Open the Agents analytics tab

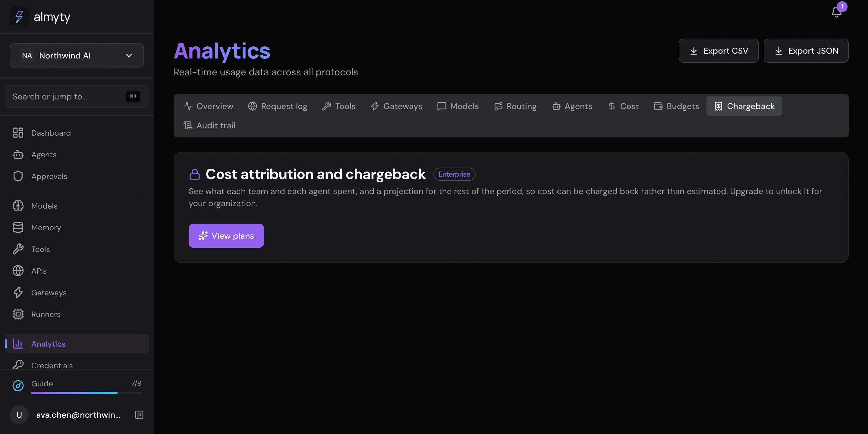pos(572,106)
